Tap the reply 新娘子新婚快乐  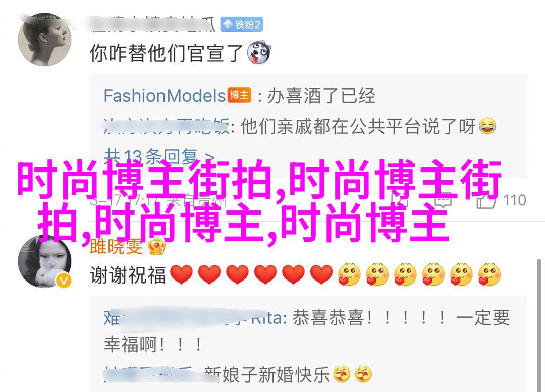[266, 375]
